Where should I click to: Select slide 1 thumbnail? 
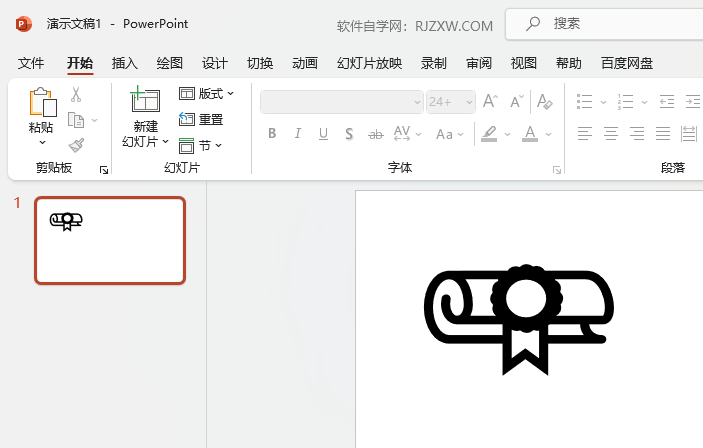tap(110, 240)
